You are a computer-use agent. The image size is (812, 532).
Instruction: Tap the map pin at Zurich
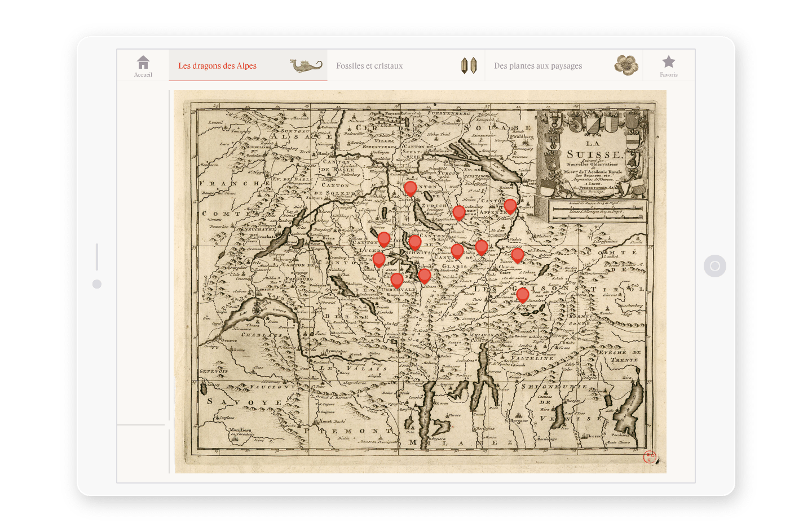pos(411,189)
